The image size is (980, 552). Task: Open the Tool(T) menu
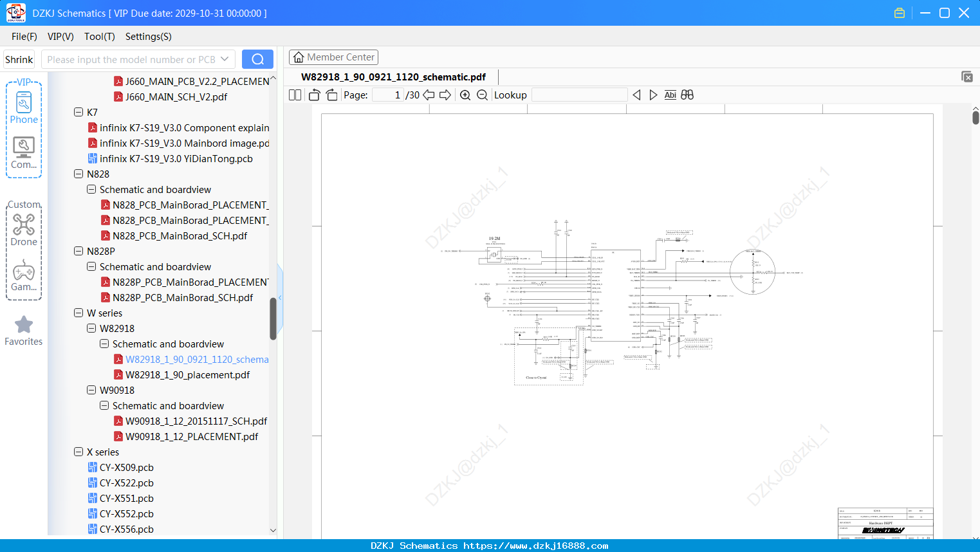pos(100,37)
